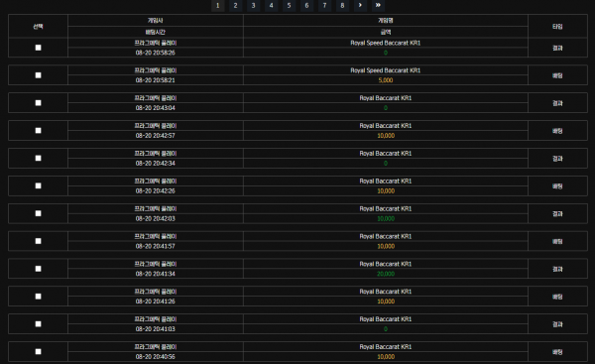595x364 pixels.
Task: Click the 20,000 green amount value
Action: (x=386, y=274)
